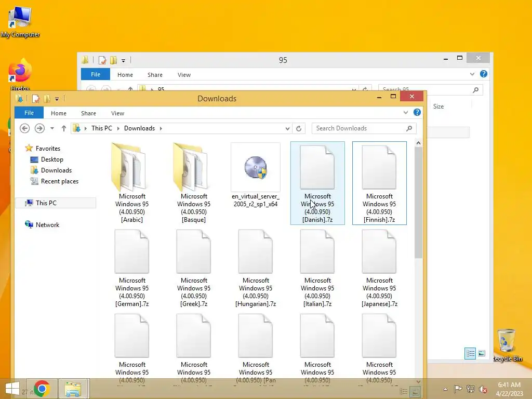Go back in Downloads window
Screen dimensions: 532x399
click(x=24, y=128)
